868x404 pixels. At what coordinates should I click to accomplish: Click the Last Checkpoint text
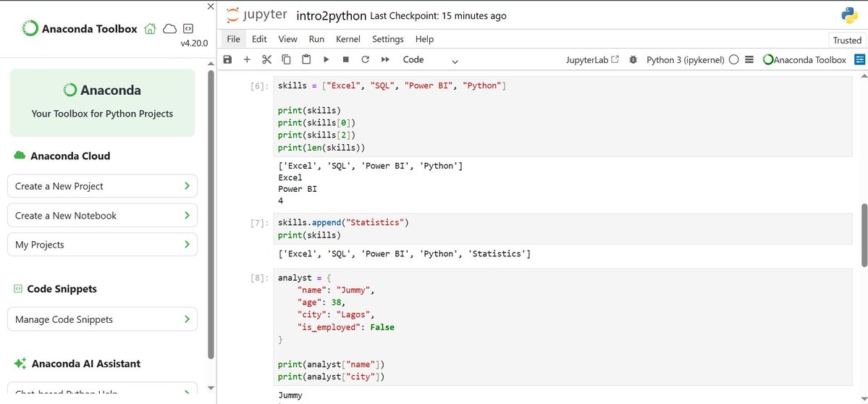[438, 16]
